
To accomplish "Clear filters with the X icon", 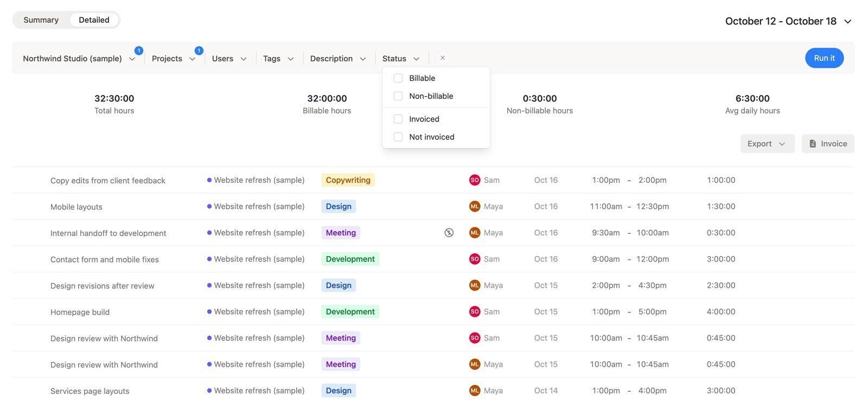I will click(x=443, y=58).
